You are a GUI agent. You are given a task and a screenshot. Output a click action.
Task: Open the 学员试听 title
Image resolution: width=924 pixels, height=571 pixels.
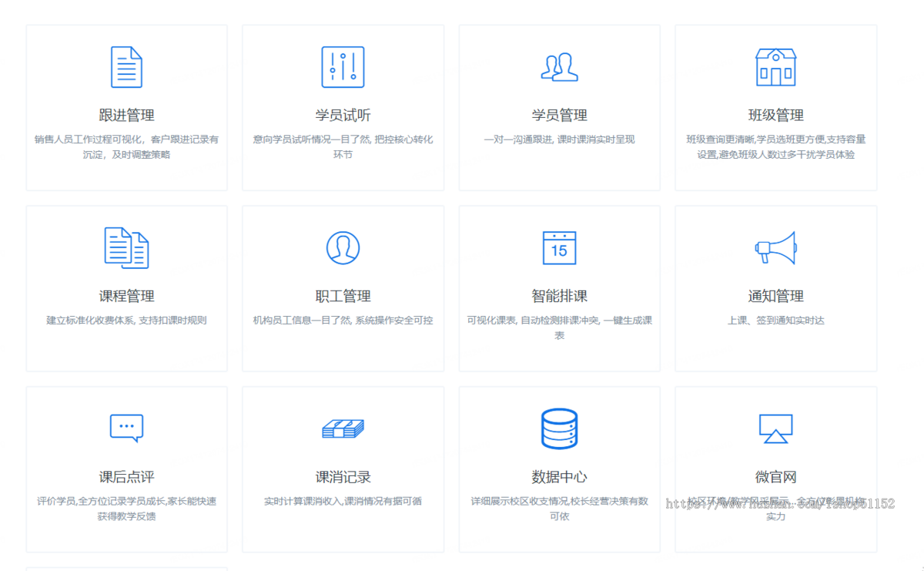tap(343, 116)
